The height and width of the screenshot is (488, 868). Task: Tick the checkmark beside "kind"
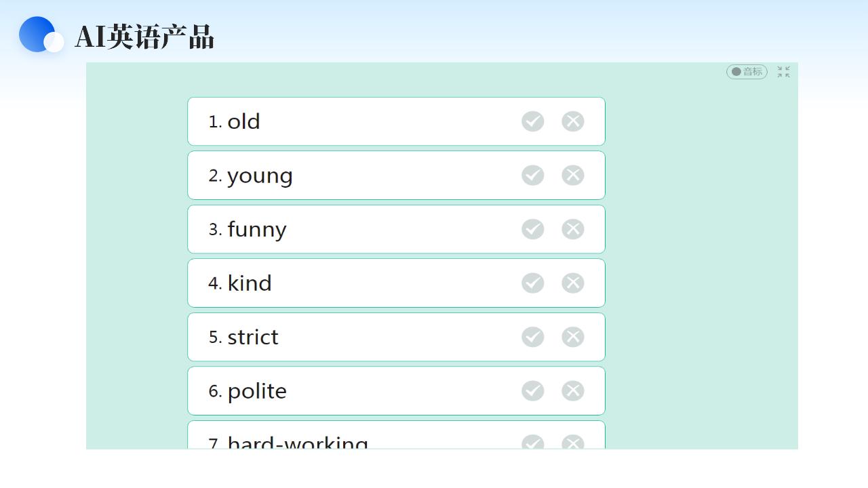tap(532, 283)
